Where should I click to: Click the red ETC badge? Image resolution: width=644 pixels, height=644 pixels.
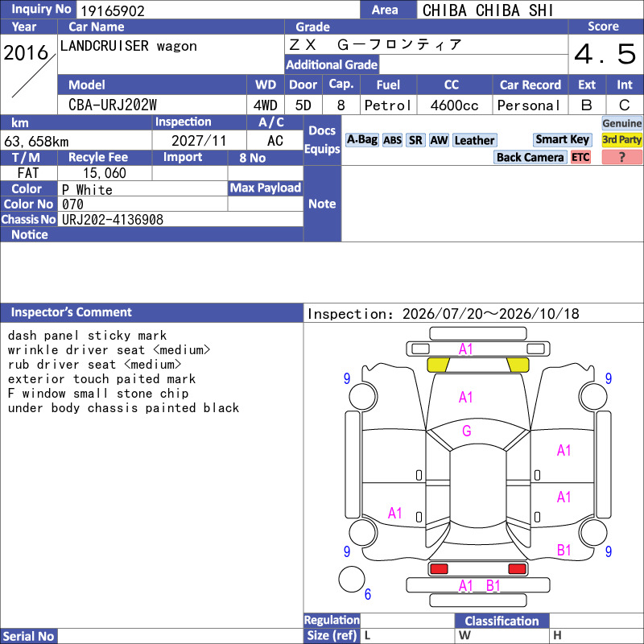pos(580,157)
